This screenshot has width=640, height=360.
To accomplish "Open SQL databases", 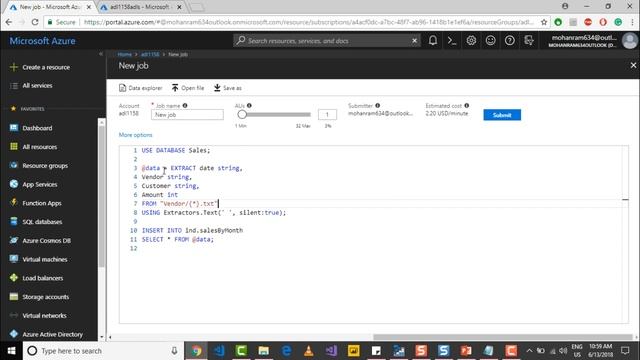I will (36, 222).
